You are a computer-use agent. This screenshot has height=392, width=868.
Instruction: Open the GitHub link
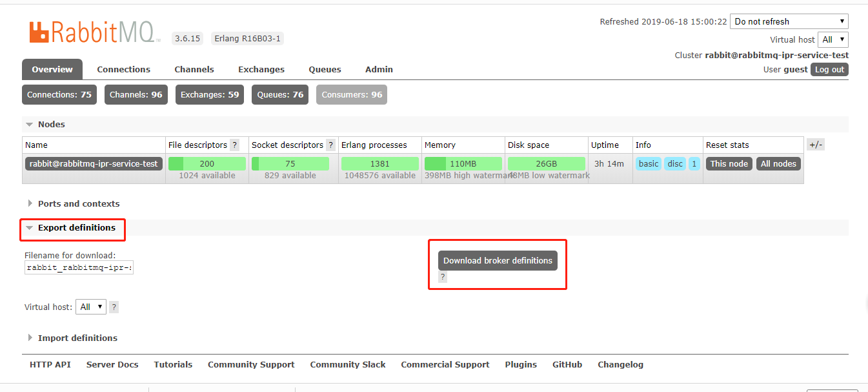[x=567, y=365]
